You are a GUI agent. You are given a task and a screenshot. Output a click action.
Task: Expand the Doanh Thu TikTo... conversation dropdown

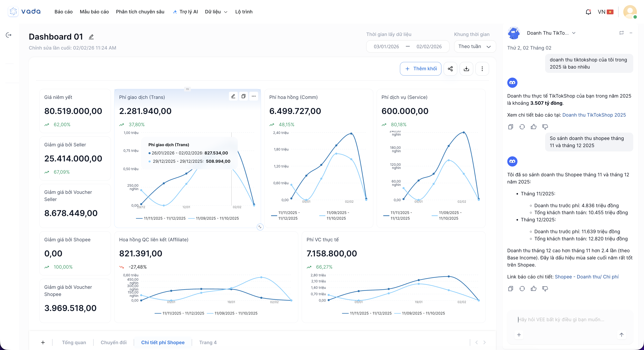click(x=574, y=33)
